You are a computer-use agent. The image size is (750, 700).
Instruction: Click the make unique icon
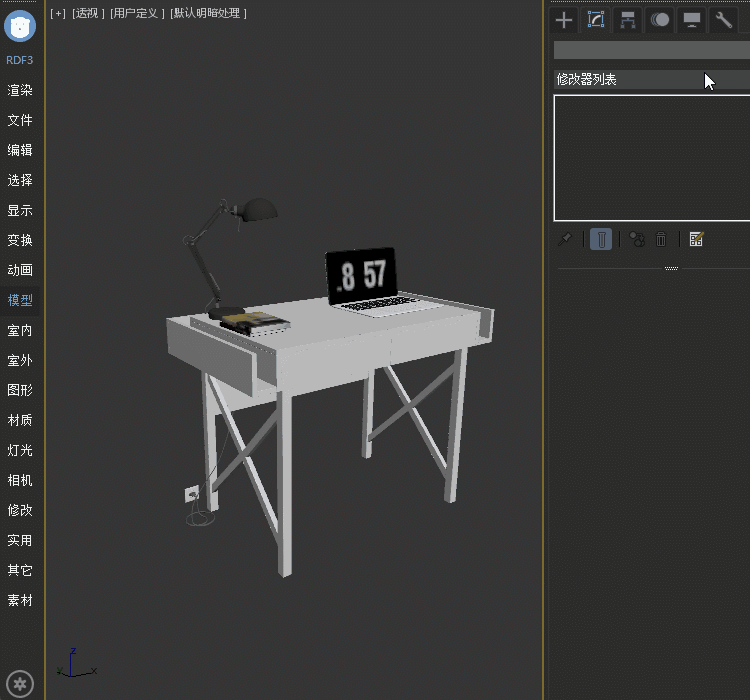coord(636,239)
